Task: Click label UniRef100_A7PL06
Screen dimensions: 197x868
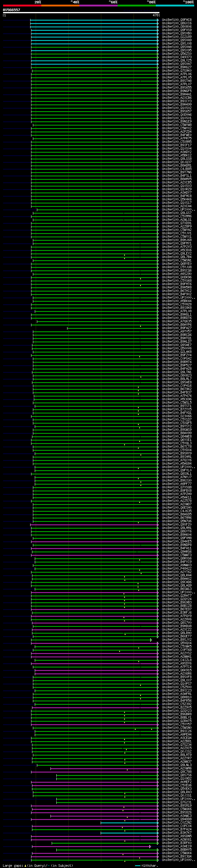Action: coord(177,74)
